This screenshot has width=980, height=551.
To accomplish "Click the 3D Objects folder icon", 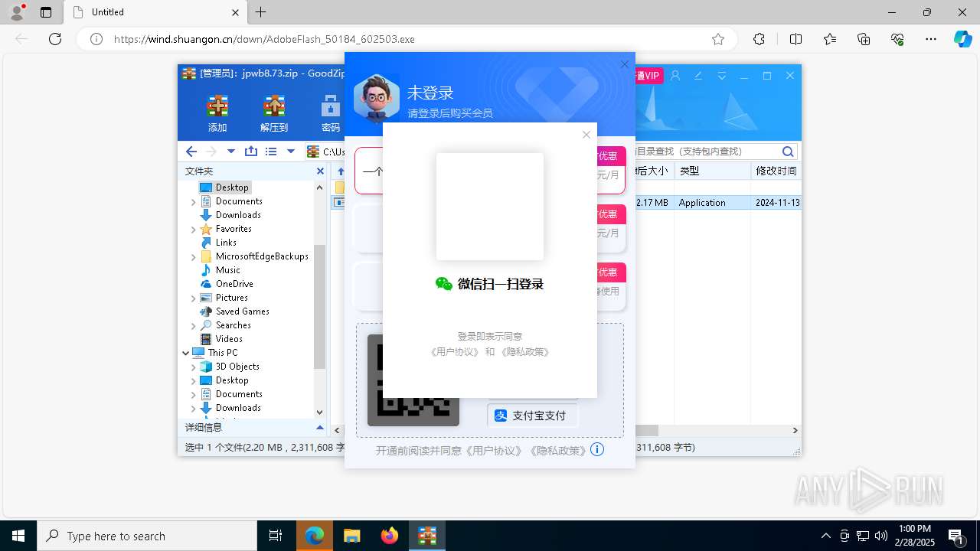I will [206, 367].
